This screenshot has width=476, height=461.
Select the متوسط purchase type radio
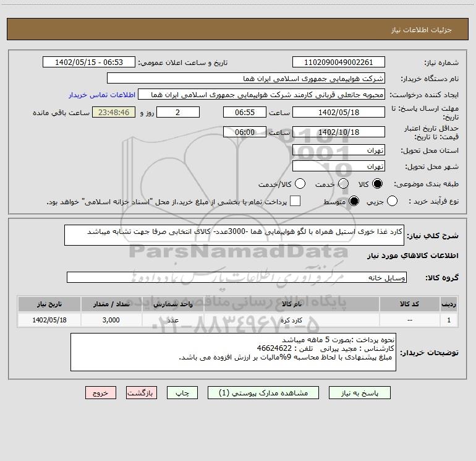[x=354, y=201]
